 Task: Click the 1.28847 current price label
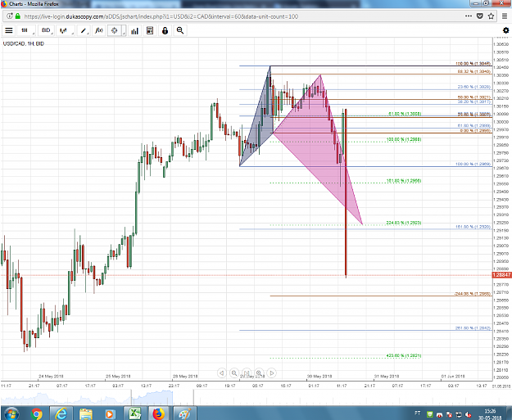coord(501,275)
